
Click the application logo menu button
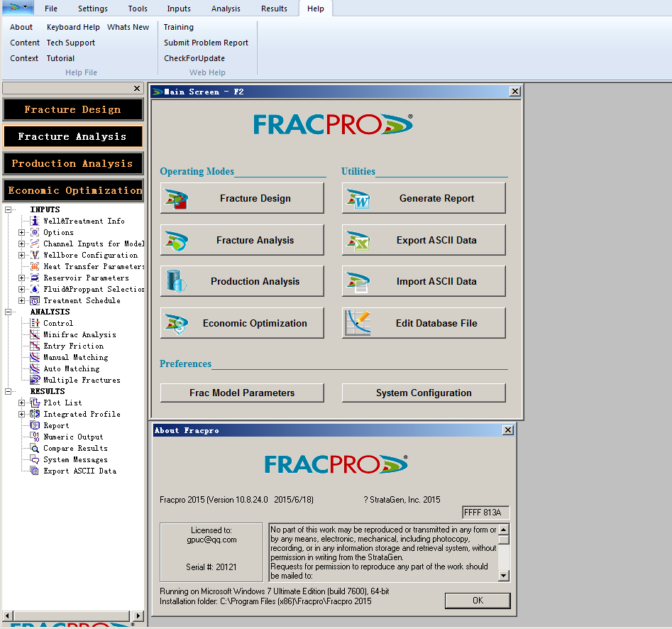pyautogui.click(x=18, y=8)
